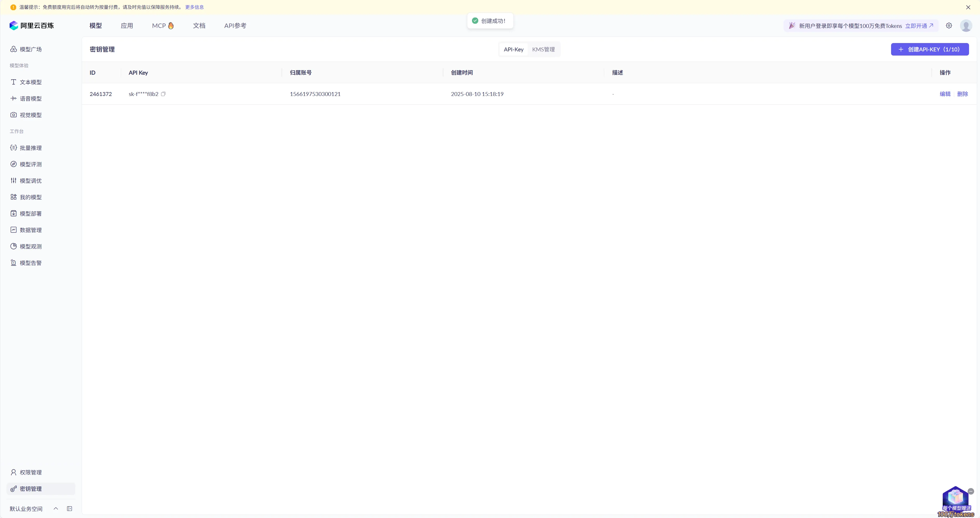Click the user avatar icon
The width and height of the screenshot is (980, 518).
click(966, 26)
